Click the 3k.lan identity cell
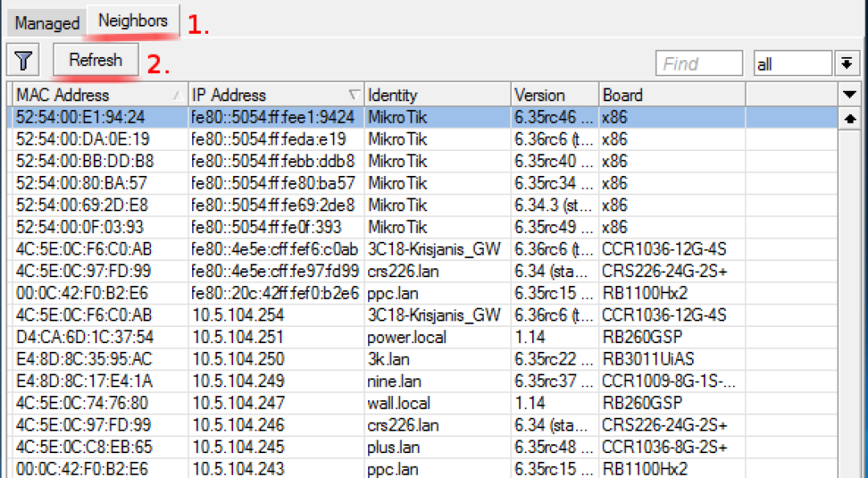The image size is (868, 478). pyautogui.click(x=389, y=359)
